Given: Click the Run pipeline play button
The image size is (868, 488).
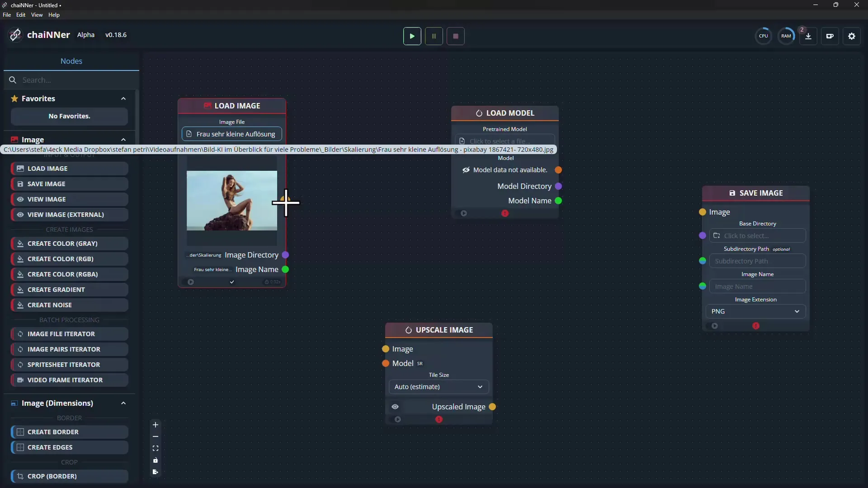Looking at the screenshot, I should click(412, 36).
